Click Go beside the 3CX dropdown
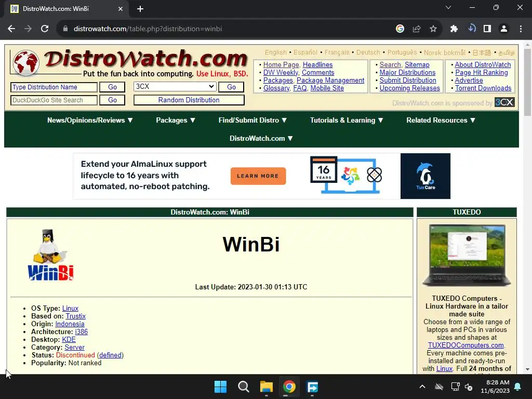Image resolution: width=532 pixels, height=399 pixels. [x=231, y=87]
